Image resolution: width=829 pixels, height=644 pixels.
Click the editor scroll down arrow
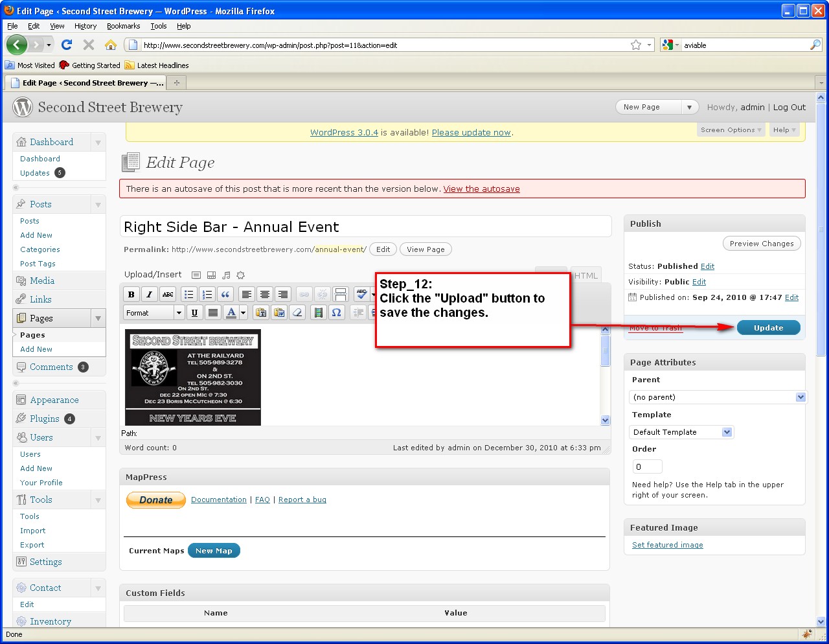[x=606, y=420]
